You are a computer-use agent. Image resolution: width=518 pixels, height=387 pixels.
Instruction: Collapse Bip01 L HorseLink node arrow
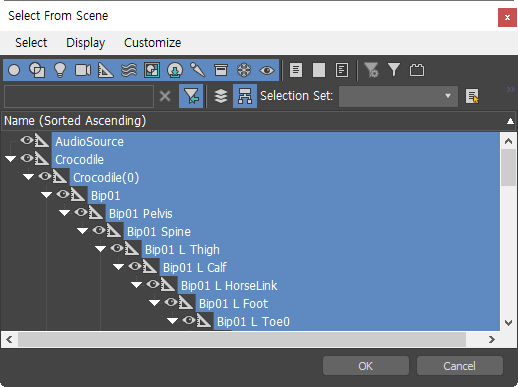(137, 285)
